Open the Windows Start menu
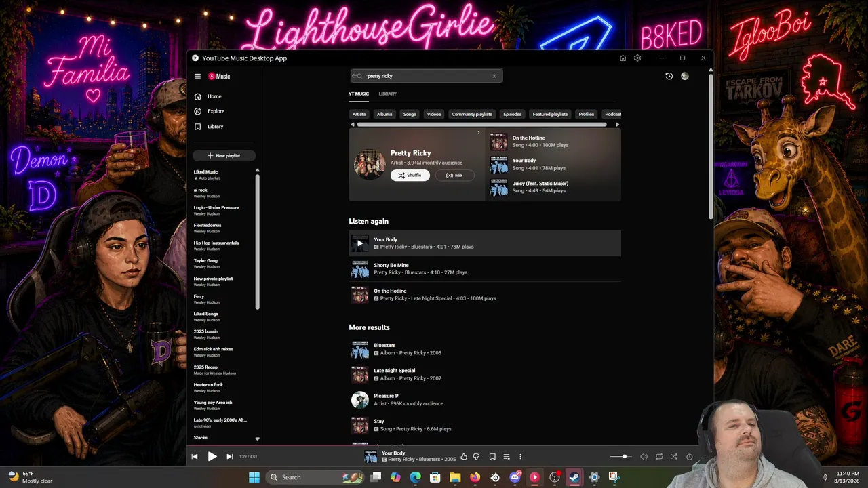 click(254, 477)
